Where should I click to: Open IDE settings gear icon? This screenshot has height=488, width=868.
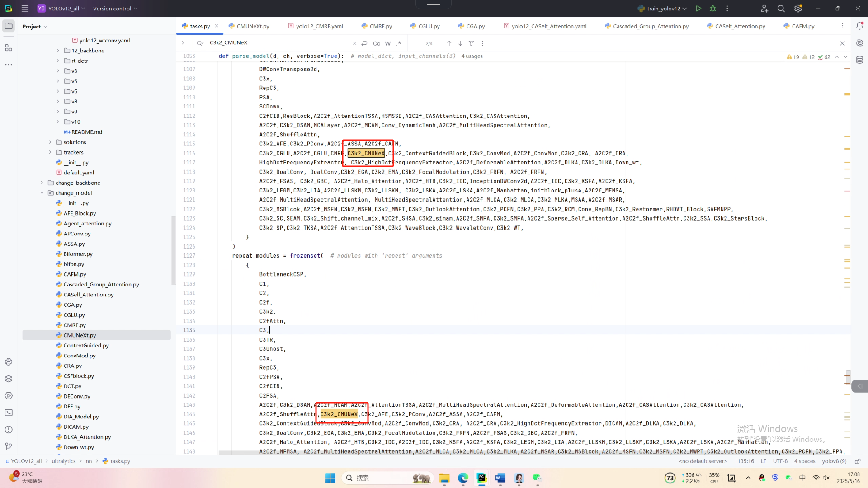pyautogui.click(x=798, y=9)
